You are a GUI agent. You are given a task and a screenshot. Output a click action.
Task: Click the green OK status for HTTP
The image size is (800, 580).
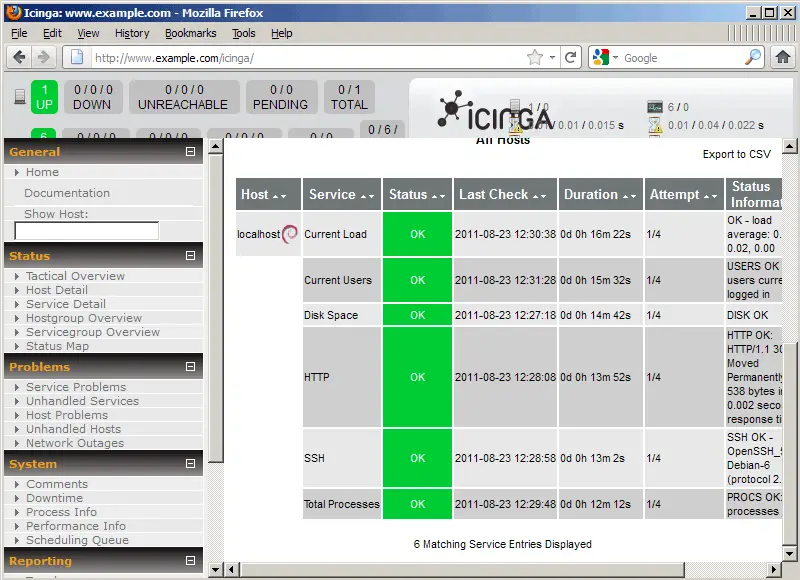[417, 377]
